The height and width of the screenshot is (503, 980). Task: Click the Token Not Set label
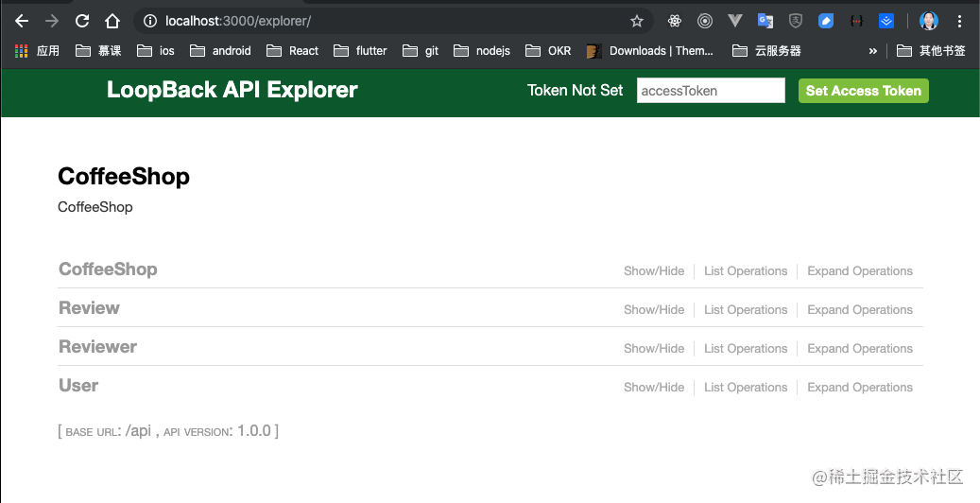575,90
